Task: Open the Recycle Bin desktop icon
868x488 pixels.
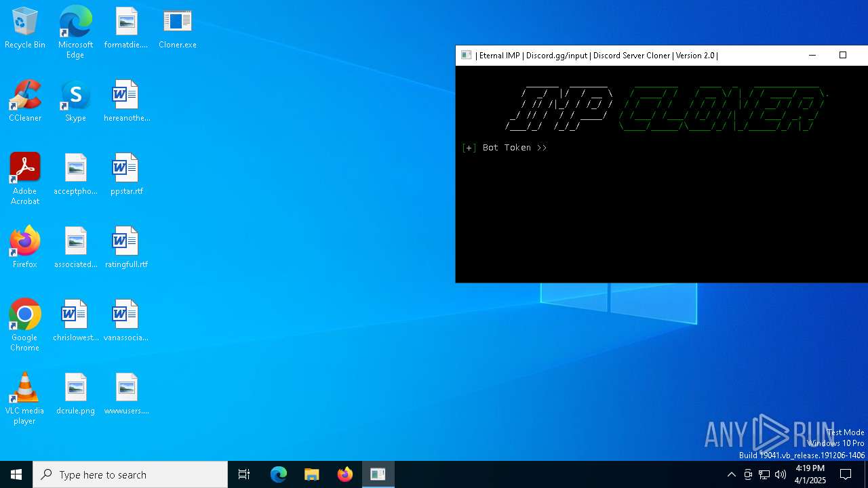Action: 25,28
